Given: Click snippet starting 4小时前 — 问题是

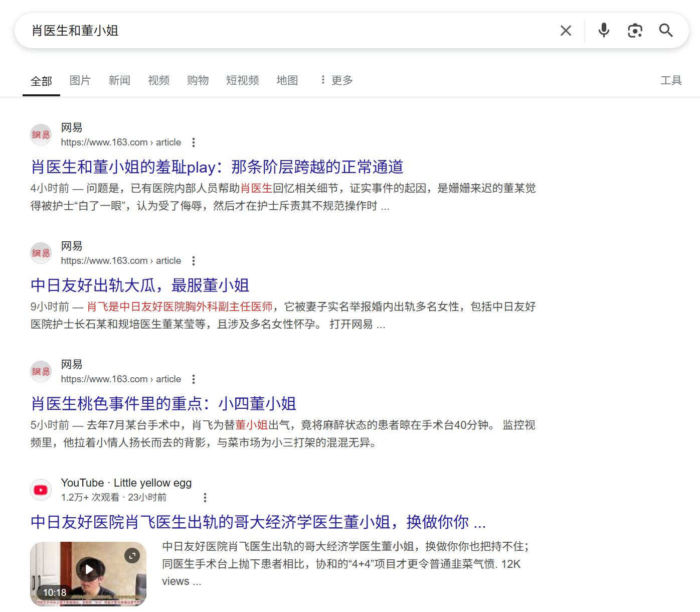Looking at the screenshot, I should tap(283, 197).
